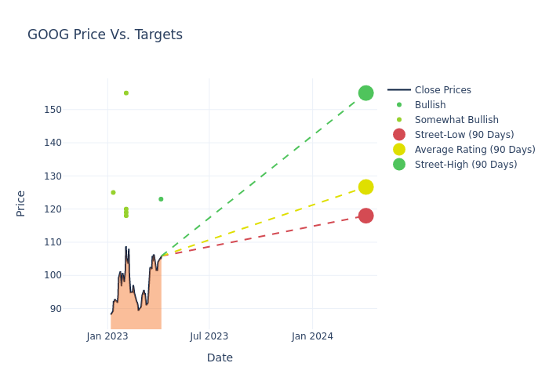Toggle the Bullish series legend label

coord(430,105)
